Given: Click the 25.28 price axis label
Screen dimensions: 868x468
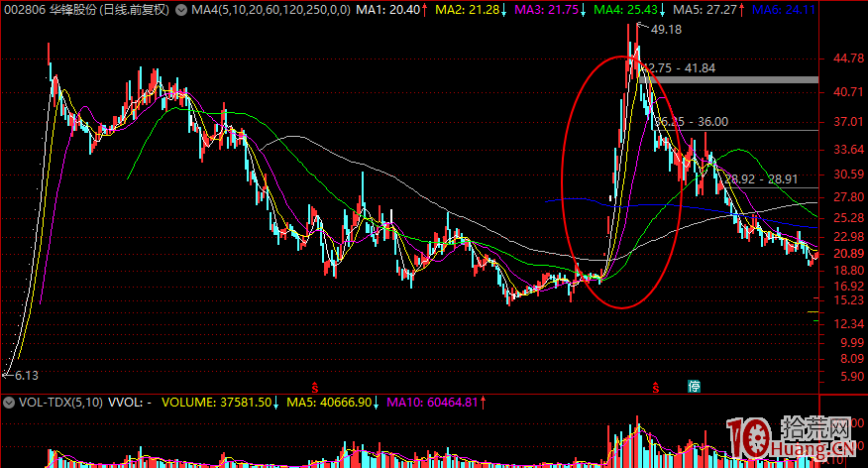Looking at the screenshot, I should point(848,218).
